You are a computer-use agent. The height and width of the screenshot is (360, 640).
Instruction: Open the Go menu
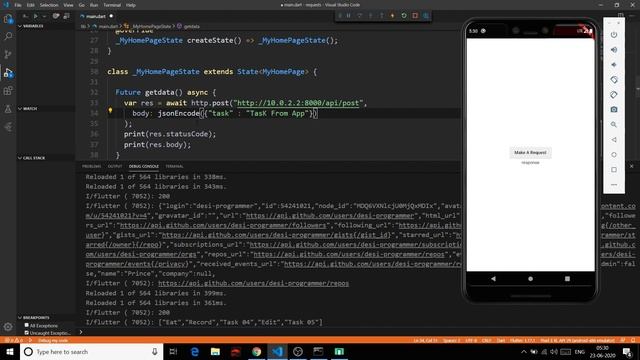tap(82, 5)
